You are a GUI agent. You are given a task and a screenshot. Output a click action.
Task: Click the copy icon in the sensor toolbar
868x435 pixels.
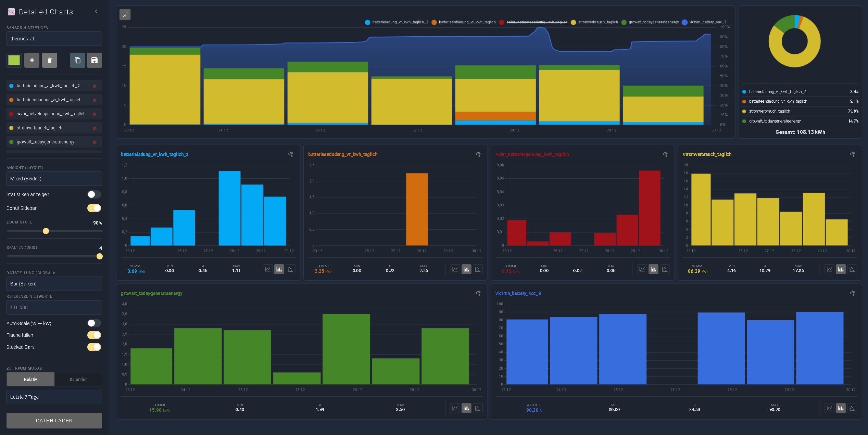(77, 60)
